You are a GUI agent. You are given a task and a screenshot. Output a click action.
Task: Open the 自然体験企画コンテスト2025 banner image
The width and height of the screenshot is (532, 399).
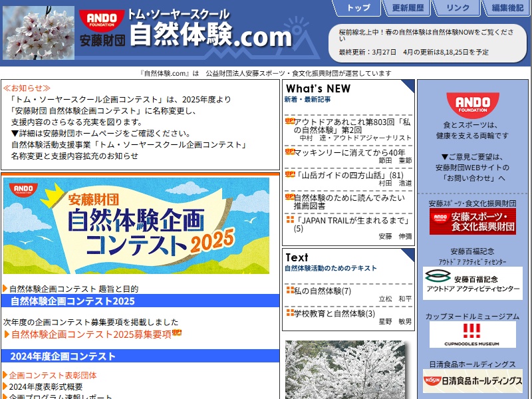[136, 225]
